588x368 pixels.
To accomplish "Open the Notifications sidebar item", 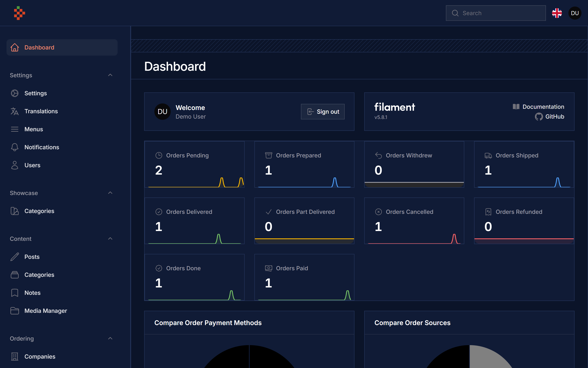I will 62,147.
